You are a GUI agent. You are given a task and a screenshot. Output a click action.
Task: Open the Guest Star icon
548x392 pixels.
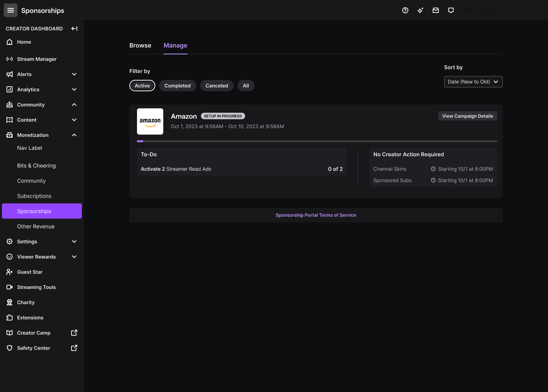point(10,272)
